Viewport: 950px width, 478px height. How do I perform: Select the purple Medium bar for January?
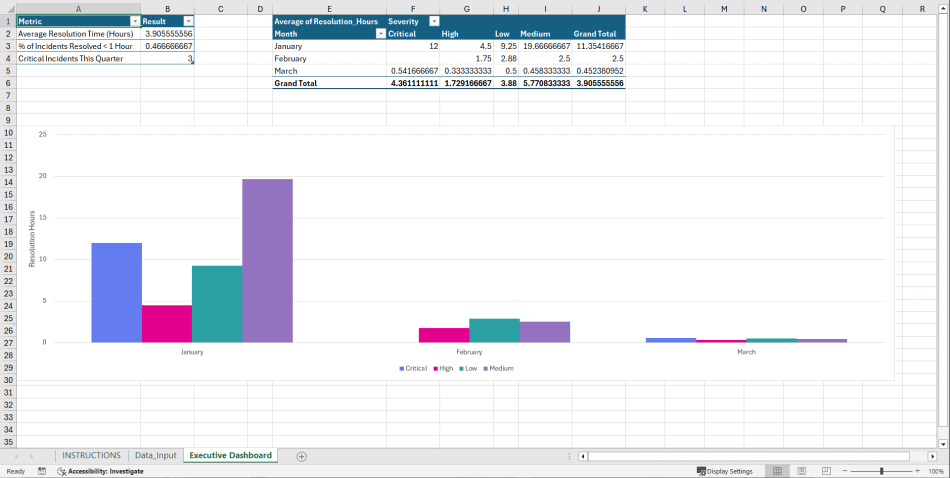(267, 260)
